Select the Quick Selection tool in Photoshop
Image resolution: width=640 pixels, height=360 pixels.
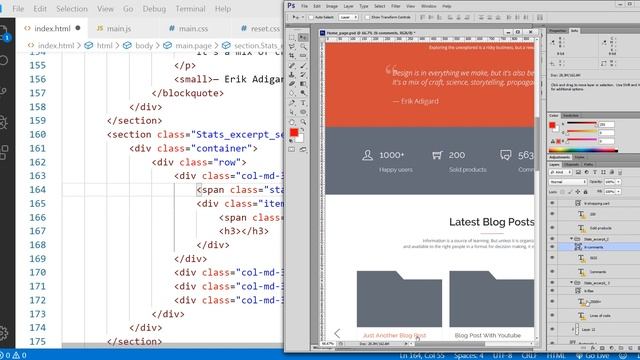(303, 47)
